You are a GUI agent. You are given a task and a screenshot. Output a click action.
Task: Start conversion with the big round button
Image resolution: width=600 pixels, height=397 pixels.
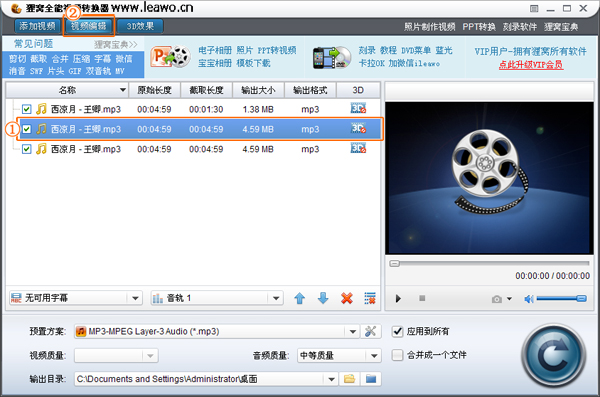click(x=553, y=356)
